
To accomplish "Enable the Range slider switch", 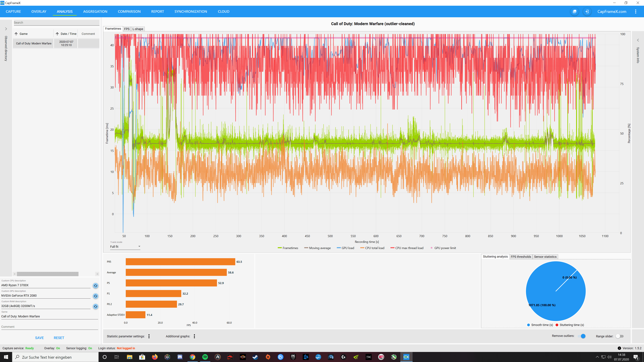I will point(620,336).
